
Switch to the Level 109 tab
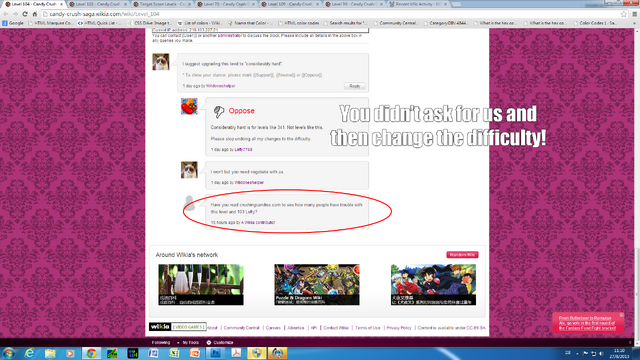point(290,4)
